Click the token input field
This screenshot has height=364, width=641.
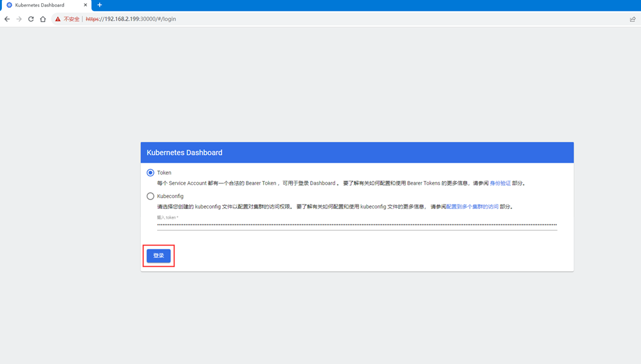(357, 224)
